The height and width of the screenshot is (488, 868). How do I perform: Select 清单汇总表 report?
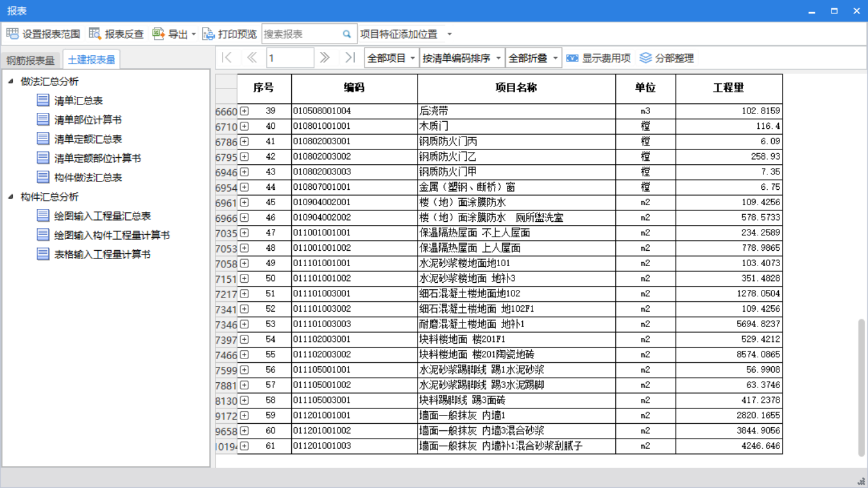78,101
